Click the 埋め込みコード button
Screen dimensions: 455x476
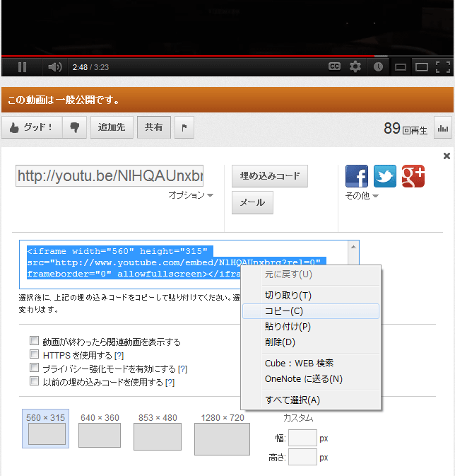pos(269,176)
